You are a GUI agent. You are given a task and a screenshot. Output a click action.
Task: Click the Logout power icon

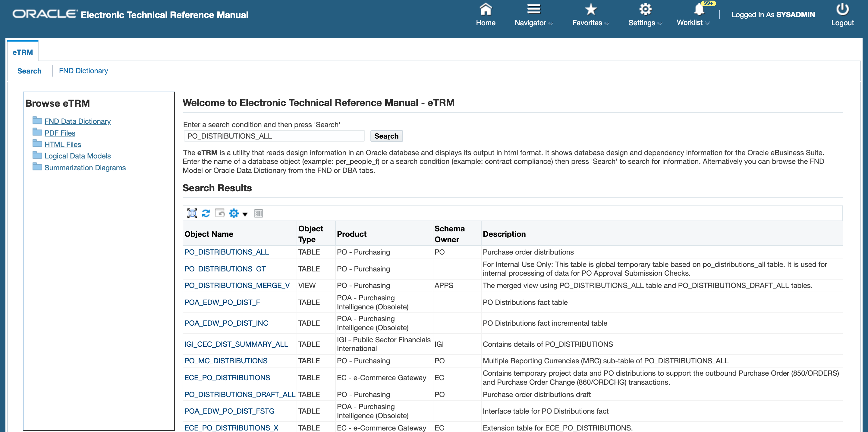(x=842, y=9)
